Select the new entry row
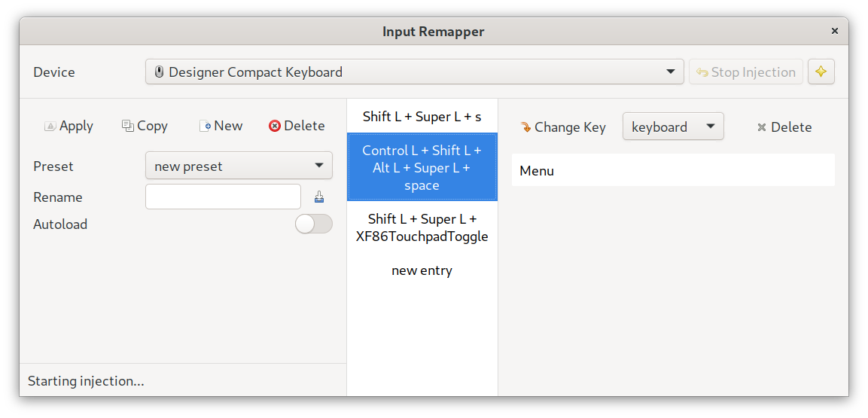The height and width of the screenshot is (418, 868). pos(422,270)
